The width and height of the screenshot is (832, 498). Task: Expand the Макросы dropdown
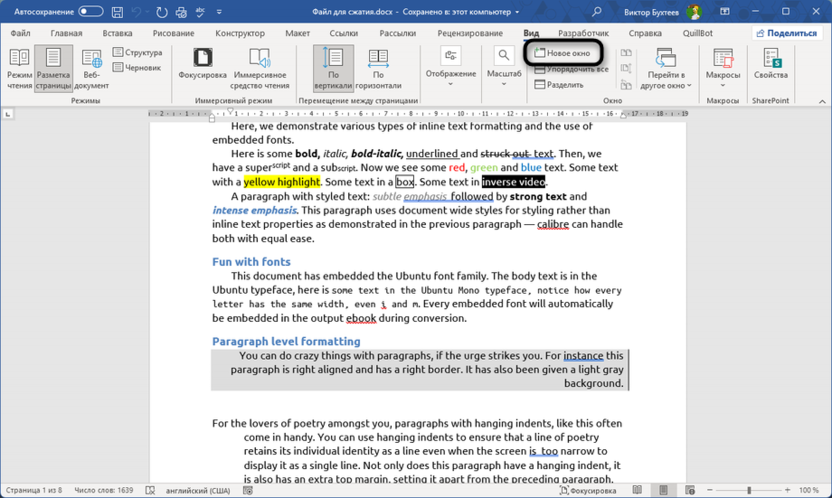[x=723, y=68]
